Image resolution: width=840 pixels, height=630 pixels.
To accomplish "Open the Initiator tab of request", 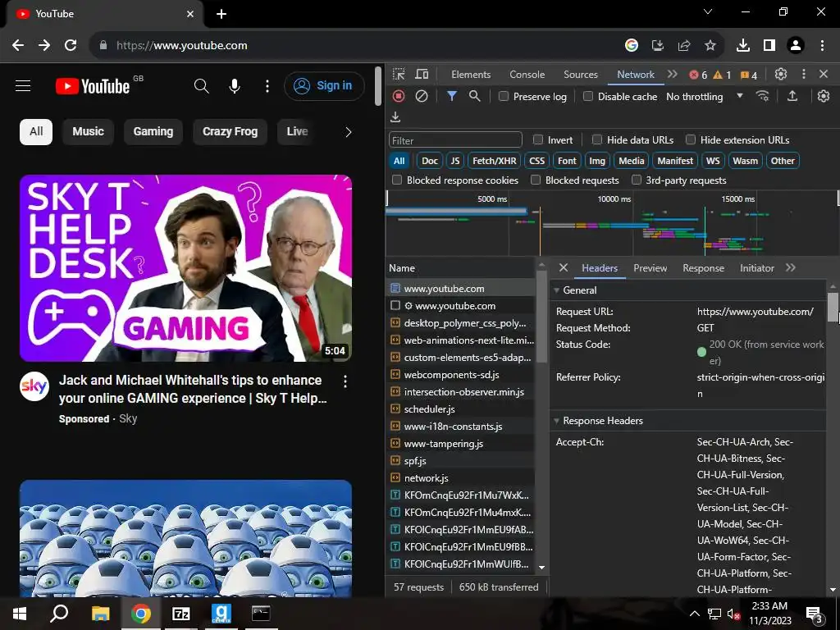I will 756,268.
